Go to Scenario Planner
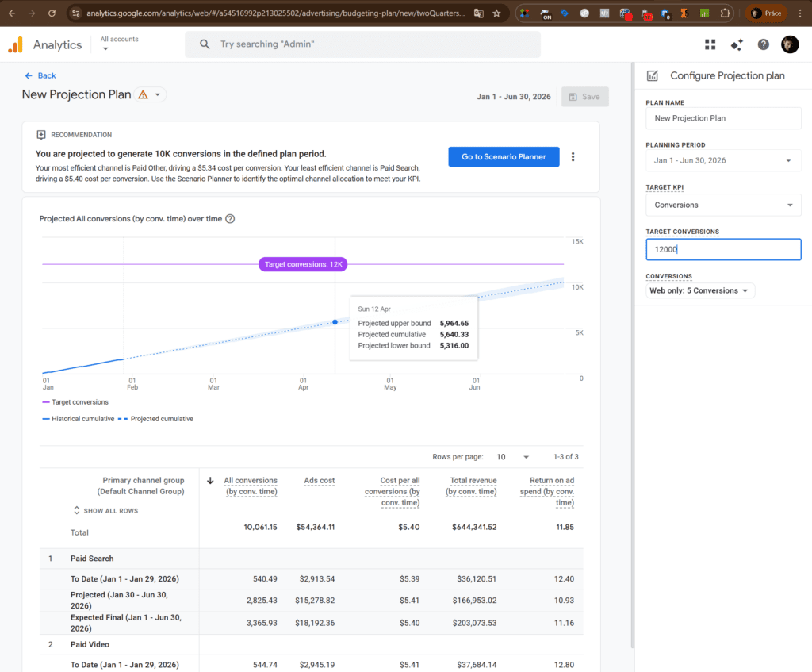 click(504, 157)
